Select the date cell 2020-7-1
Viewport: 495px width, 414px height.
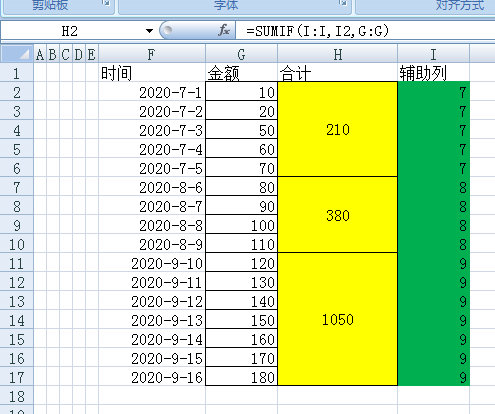(x=152, y=91)
